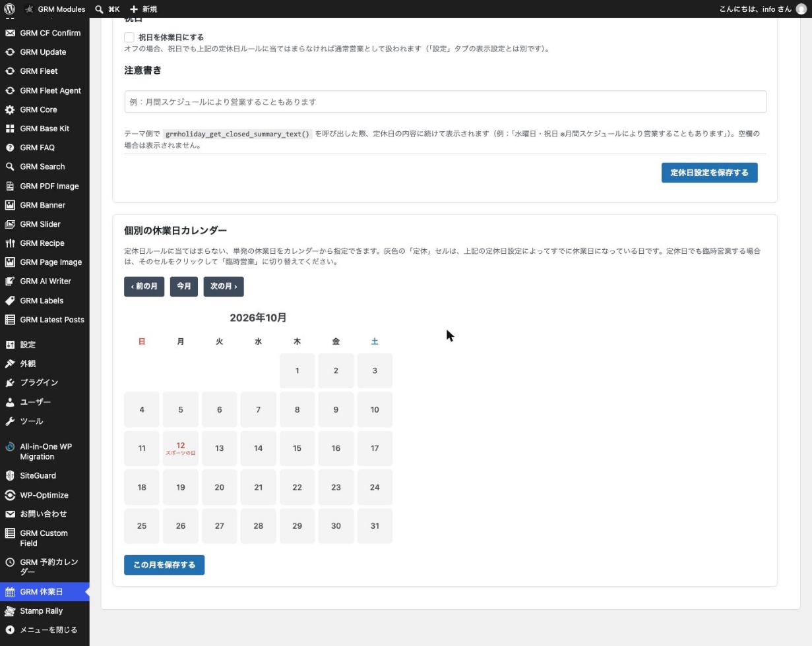Toggle closed status for October 12 holiday
This screenshot has width=812, height=646.
point(181,448)
